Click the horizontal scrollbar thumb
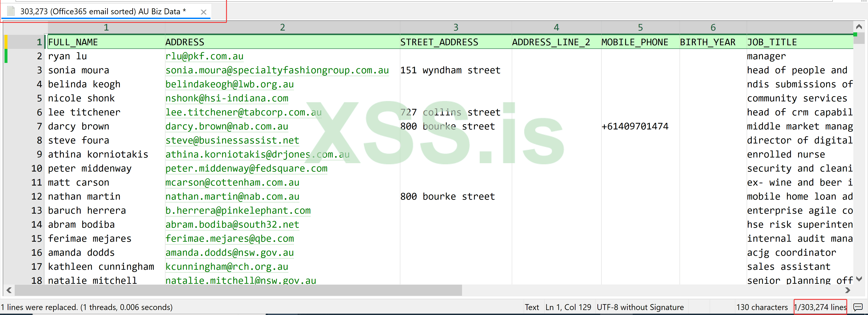The image size is (868, 315). 238,290
